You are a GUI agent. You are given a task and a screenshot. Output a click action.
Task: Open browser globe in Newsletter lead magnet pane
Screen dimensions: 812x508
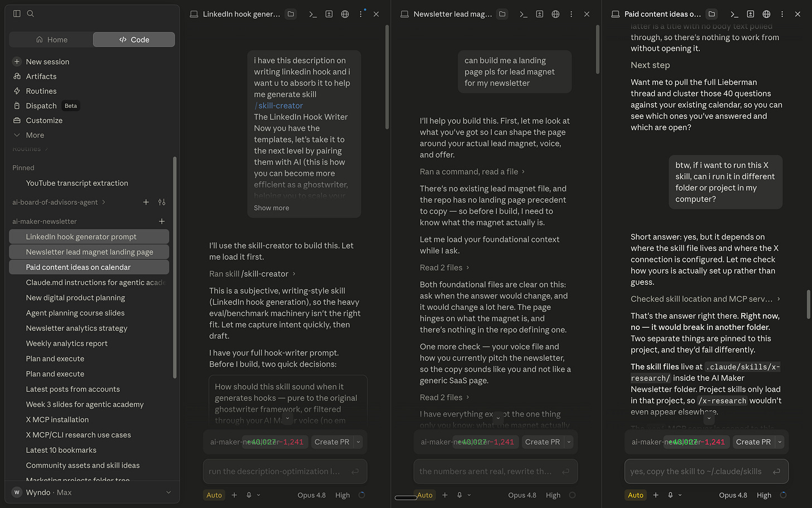click(555, 14)
